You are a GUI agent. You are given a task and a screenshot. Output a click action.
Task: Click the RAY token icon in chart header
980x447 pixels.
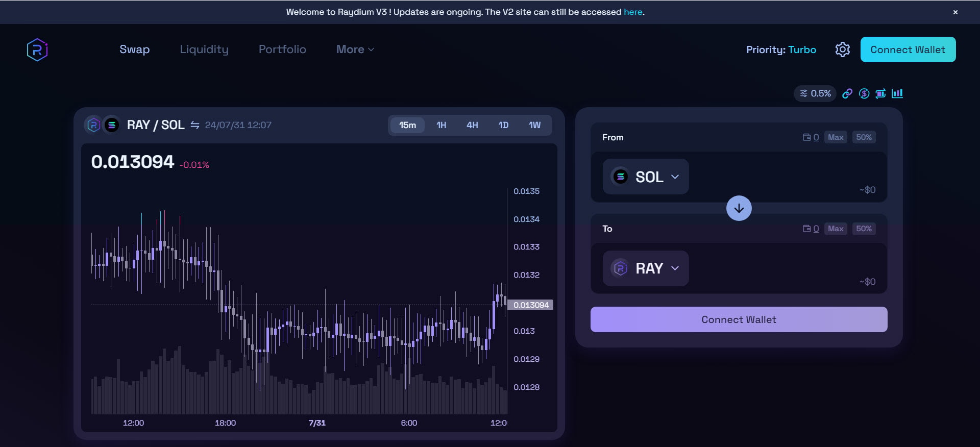click(93, 125)
